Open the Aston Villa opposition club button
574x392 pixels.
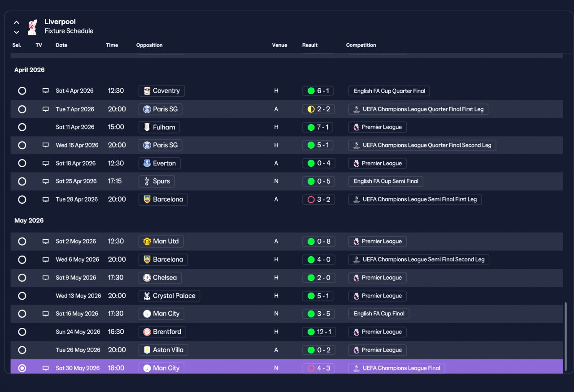(163, 350)
